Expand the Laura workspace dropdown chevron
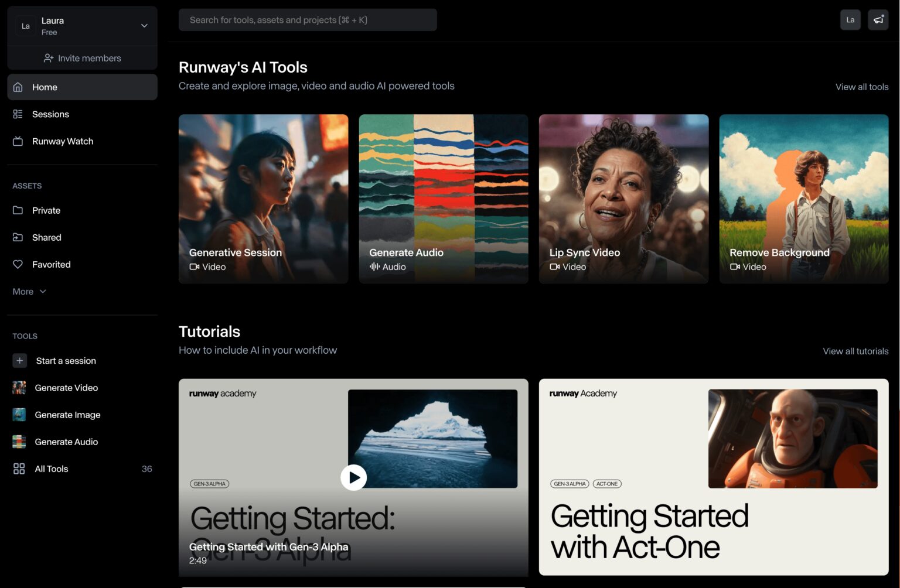 pyautogui.click(x=144, y=26)
